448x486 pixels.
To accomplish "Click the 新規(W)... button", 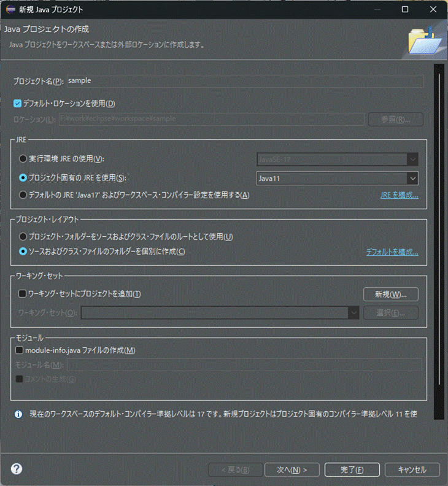I will [391, 294].
